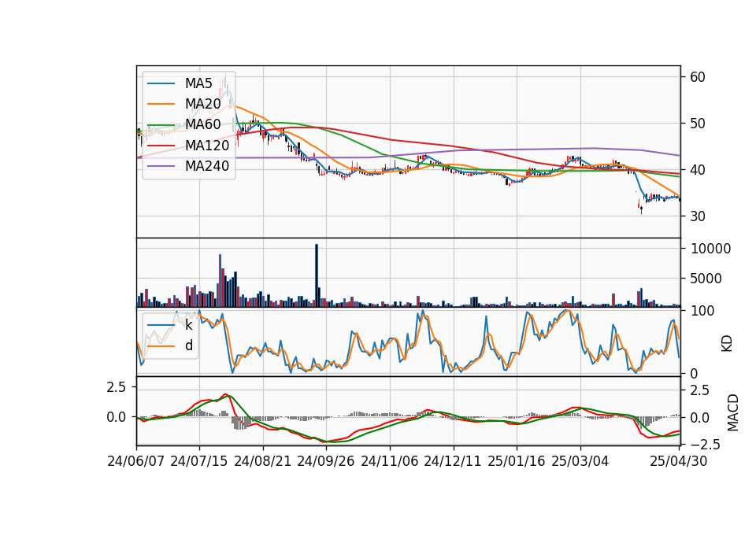Click the purple MA240 legend line sample
This screenshot has height=543, width=756.
(161, 166)
